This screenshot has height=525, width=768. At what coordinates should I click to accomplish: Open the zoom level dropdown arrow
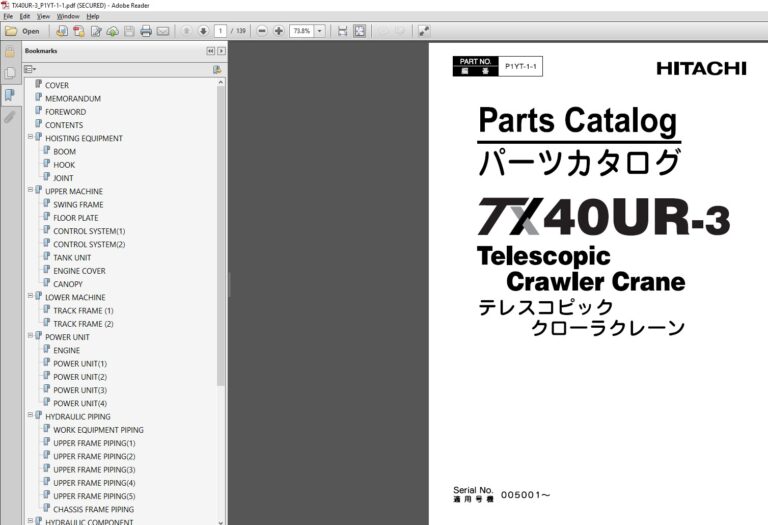click(319, 31)
